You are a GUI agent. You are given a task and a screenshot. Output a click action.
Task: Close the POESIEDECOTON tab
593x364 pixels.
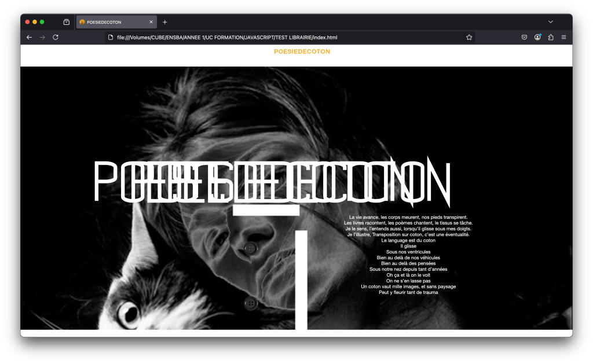pyautogui.click(x=152, y=22)
